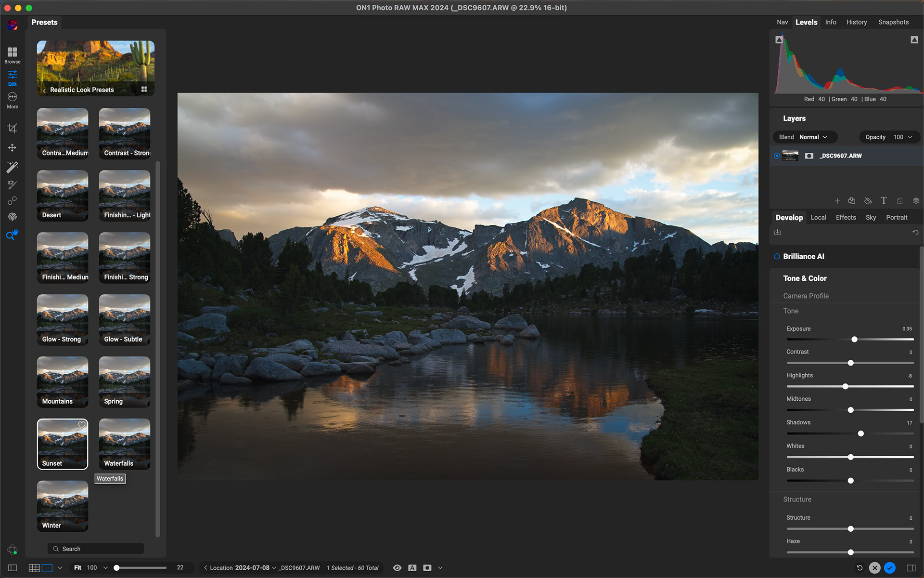Viewport: 924px width, 578px height.
Task: Add a Text layer using the T icon
Action: [884, 201]
